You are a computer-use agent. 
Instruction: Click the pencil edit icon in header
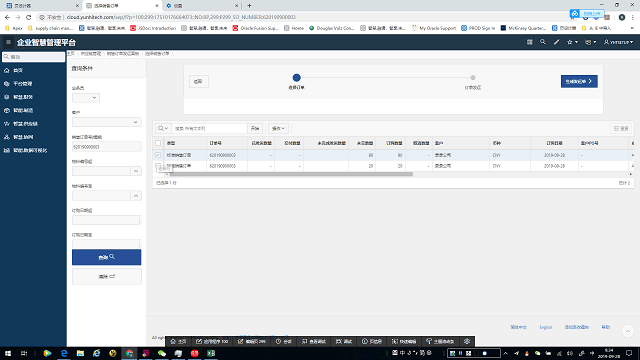coord(556,42)
